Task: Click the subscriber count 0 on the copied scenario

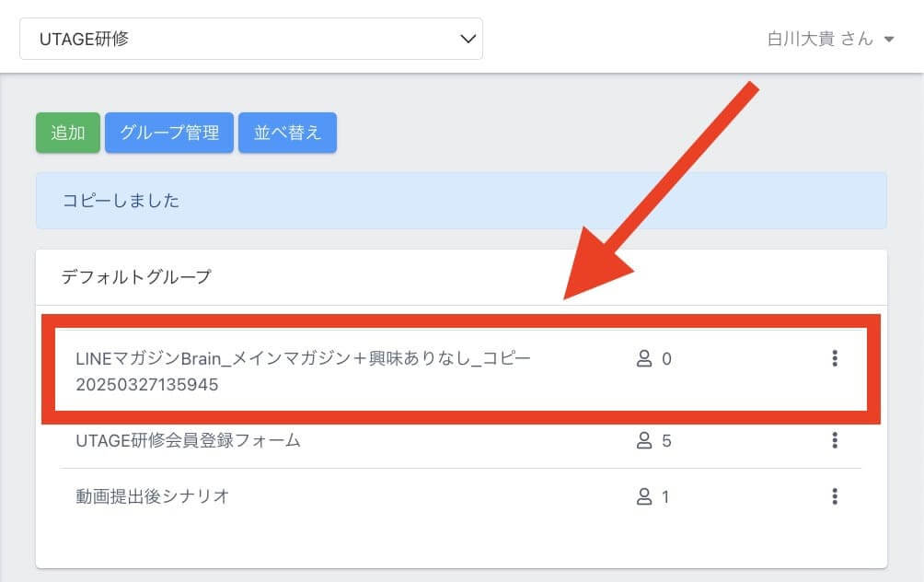Action: (666, 359)
